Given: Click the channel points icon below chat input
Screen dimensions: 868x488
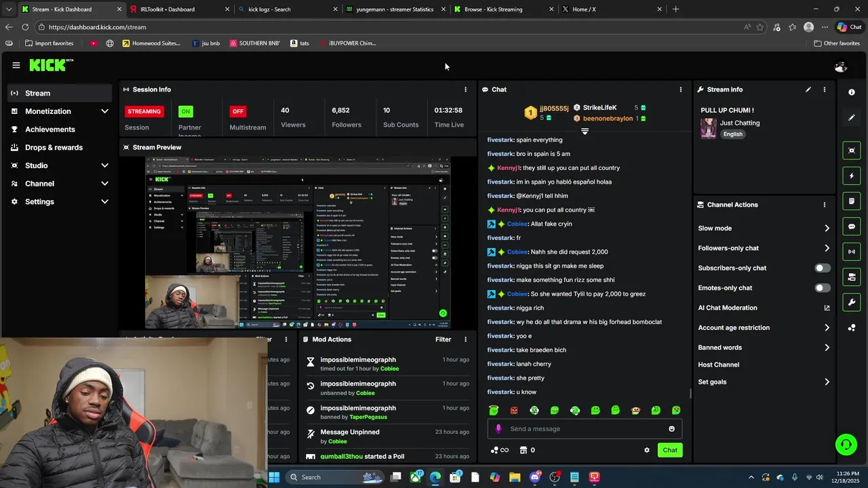Looking at the screenshot, I should (494, 450).
